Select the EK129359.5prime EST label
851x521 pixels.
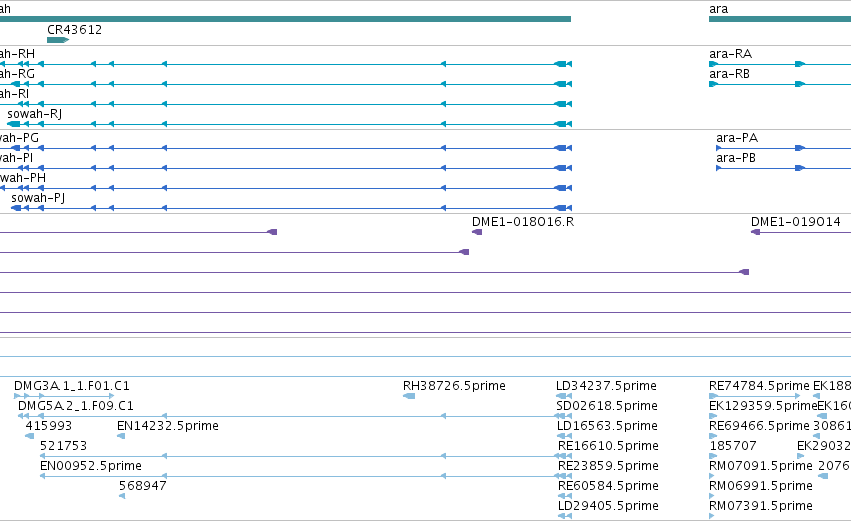pyautogui.click(x=763, y=406)
